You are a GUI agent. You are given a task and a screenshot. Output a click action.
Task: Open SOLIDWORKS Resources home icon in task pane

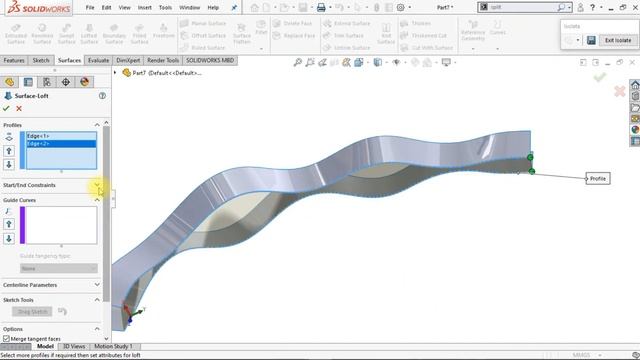pyautogui.click(x=635, y=85)
